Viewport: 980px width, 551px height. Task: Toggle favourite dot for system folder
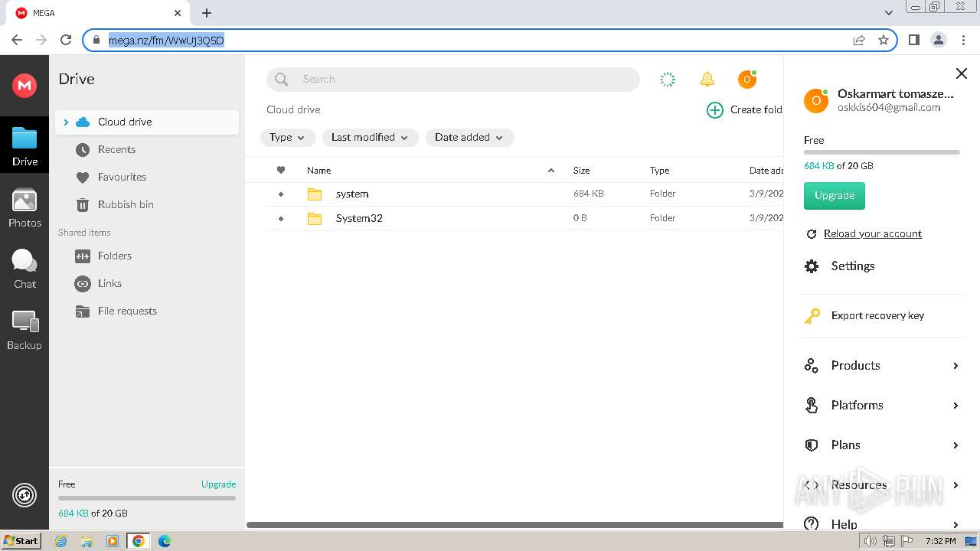(x=281, y=194)
